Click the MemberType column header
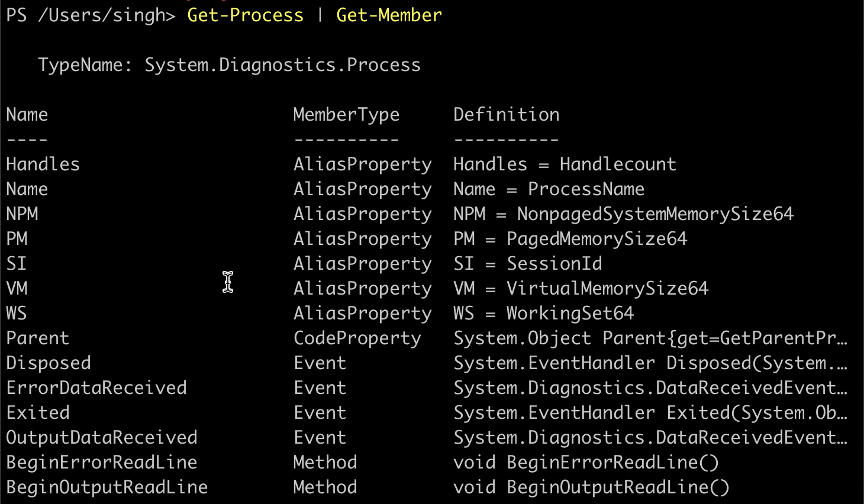864x504 pixels. (x=346, y=115)
